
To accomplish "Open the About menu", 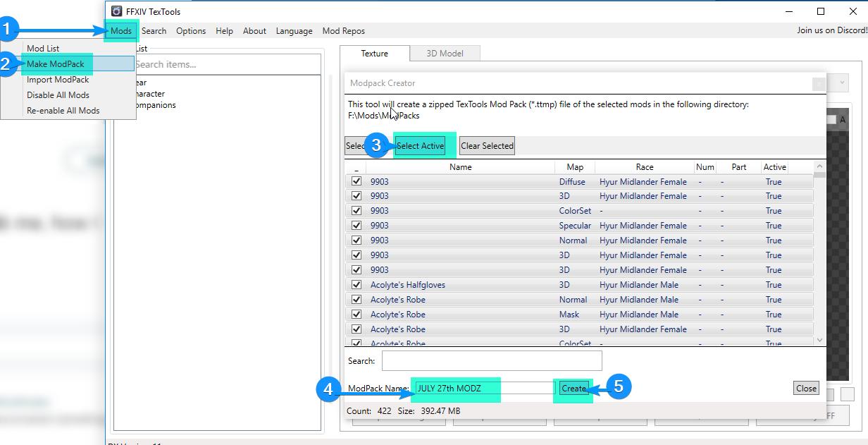I will [x=254, y=31].
